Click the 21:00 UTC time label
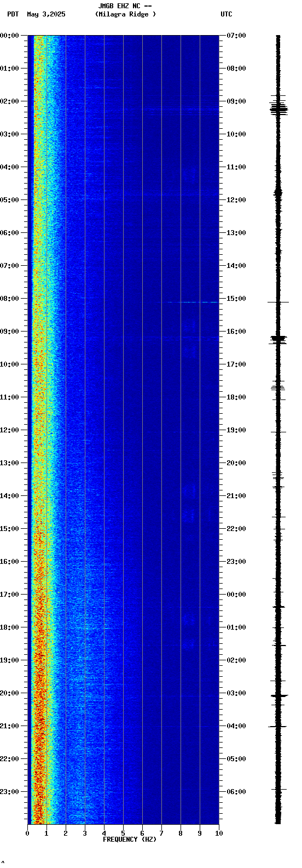This screenshot has width=302, height=868. click(236, 496)
